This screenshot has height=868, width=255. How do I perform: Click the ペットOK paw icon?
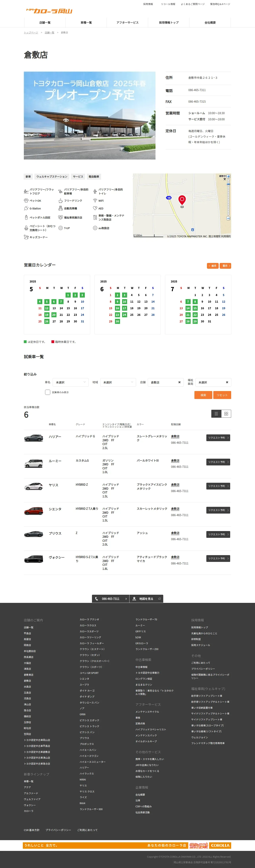click(x=26, y=200)
